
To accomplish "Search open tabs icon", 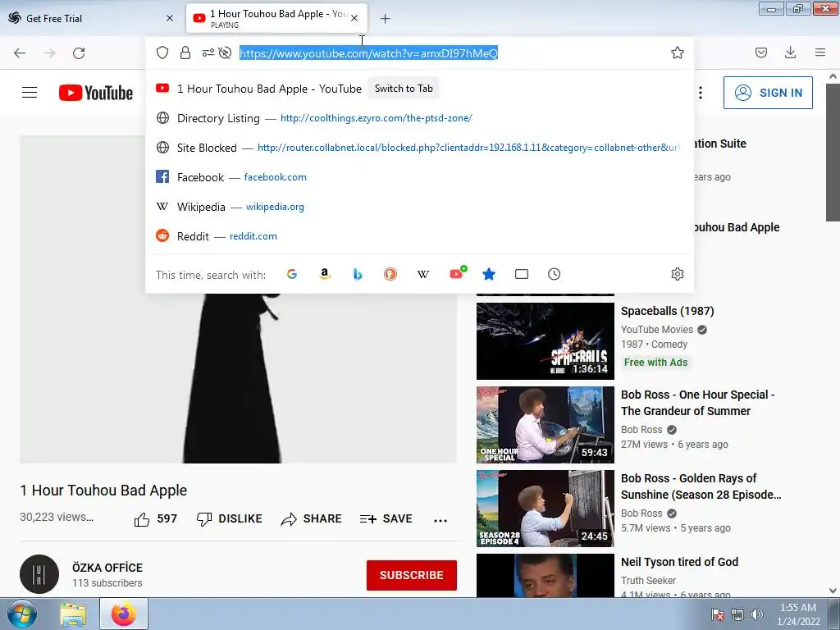I will pos(521,274).
